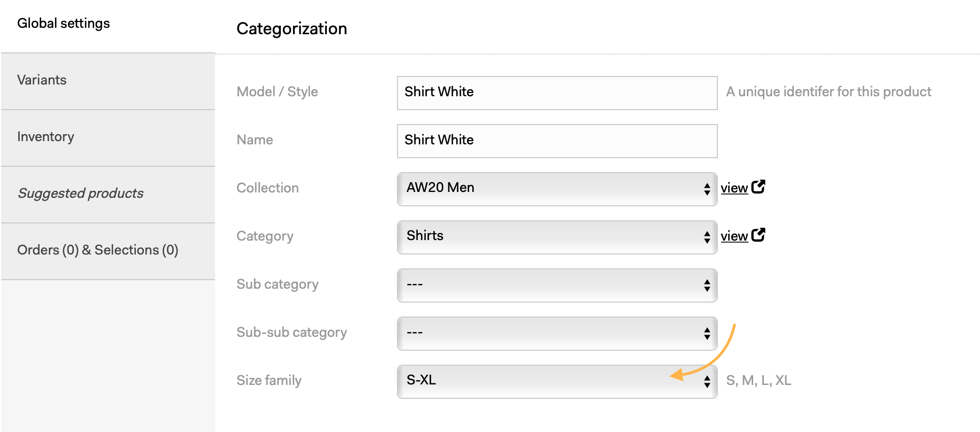Expand the Sub category dropdown
This screenshot has height=432, width=980.
[557, 285]
